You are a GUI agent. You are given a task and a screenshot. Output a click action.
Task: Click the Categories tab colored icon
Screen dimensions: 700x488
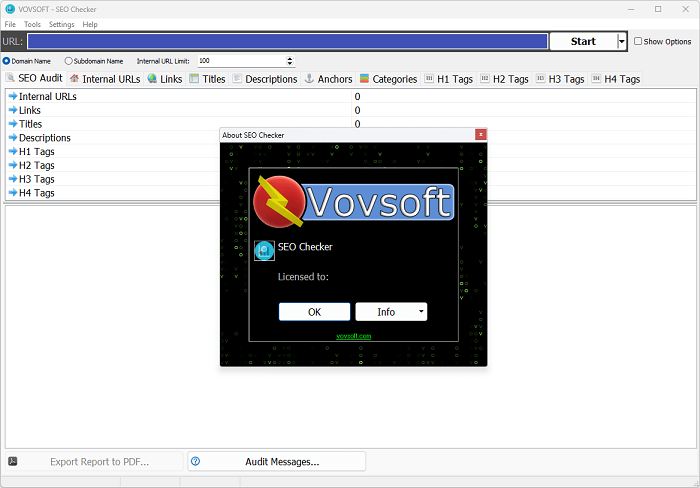[364, 79]
